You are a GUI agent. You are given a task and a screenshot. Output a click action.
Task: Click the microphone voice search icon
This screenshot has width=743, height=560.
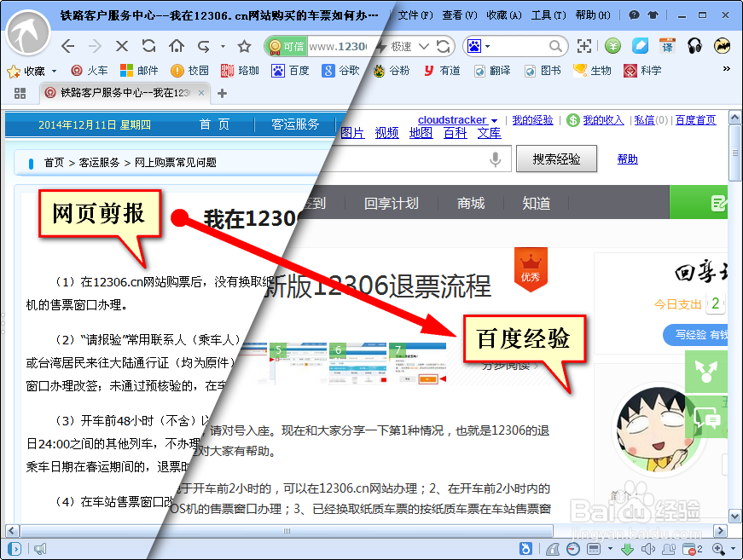(495, 159)
